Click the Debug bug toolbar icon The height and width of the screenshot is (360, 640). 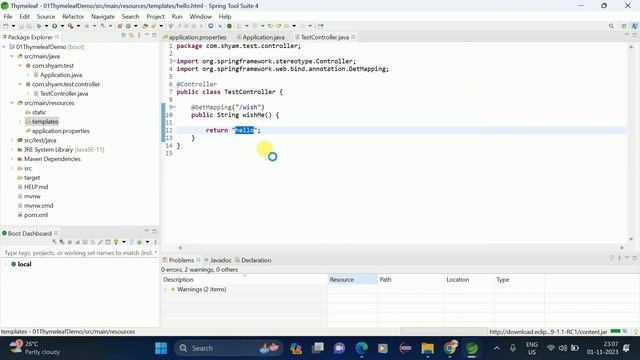pos(38,26)
